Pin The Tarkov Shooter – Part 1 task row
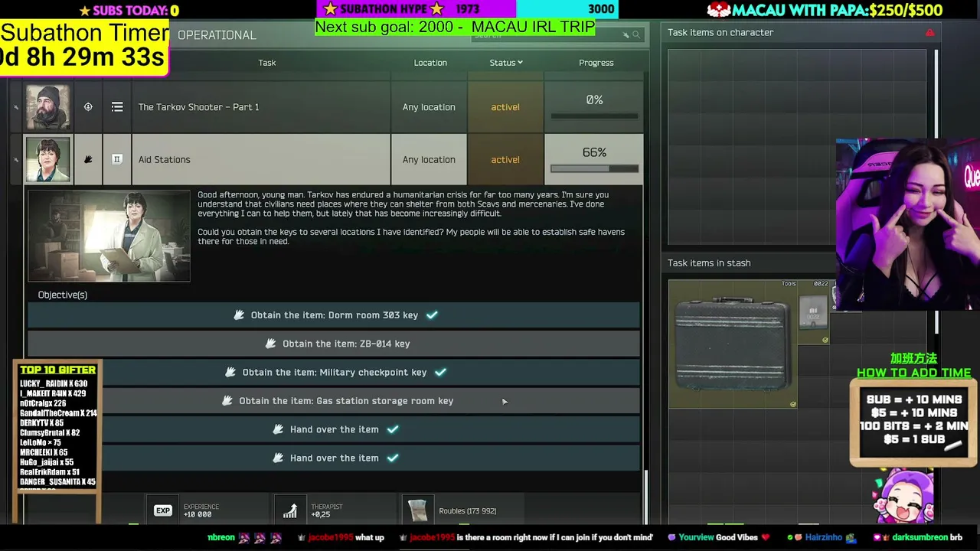The image size is (980, 551). pos(16,107)
